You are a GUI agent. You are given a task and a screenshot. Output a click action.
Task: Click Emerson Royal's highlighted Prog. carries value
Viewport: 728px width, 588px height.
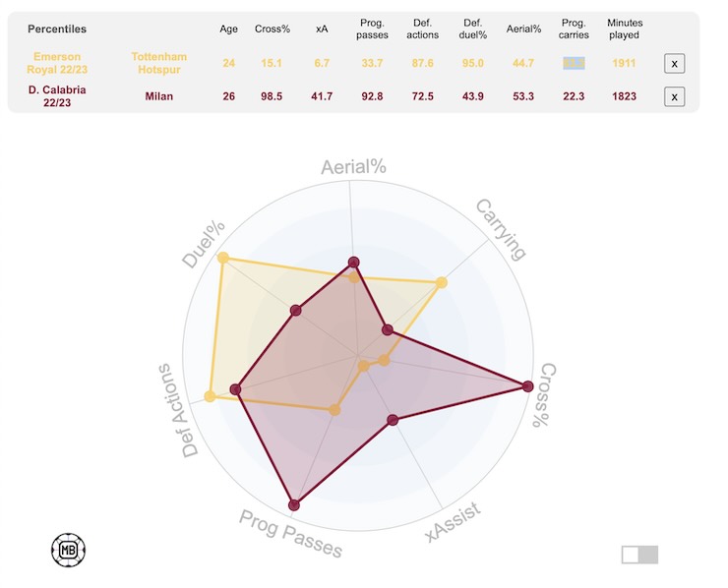[x=574, y=64]
